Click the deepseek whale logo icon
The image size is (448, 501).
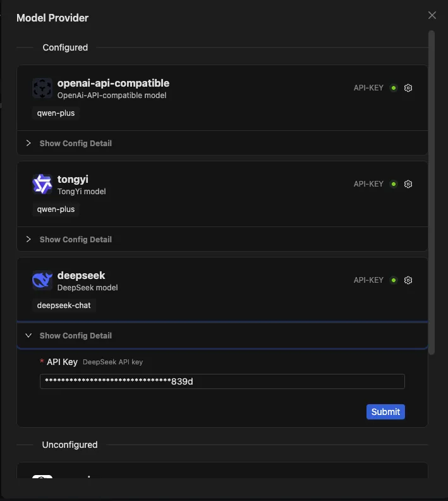click(x=42, y=280)
